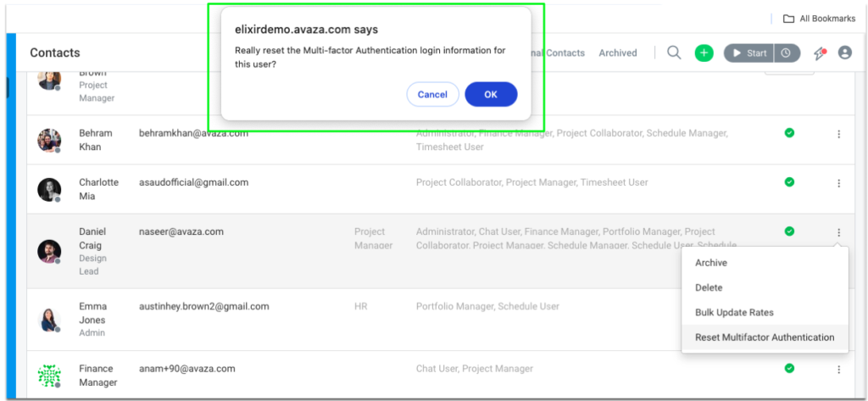The width and height of the screenshot is (868, 401).
Task: Click Daniel Craig's profile photo
Action: [49, 251]
